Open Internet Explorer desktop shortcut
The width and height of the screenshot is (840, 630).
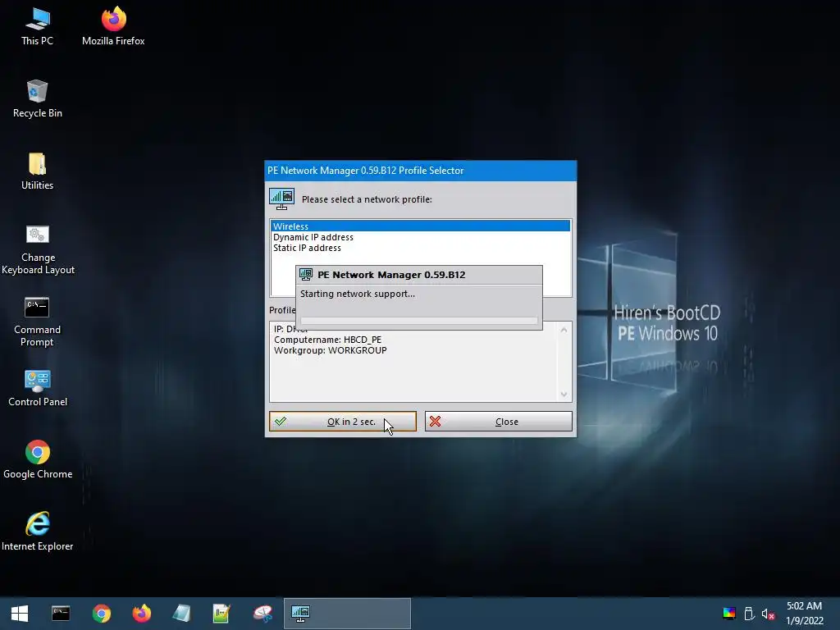point(37,532)
